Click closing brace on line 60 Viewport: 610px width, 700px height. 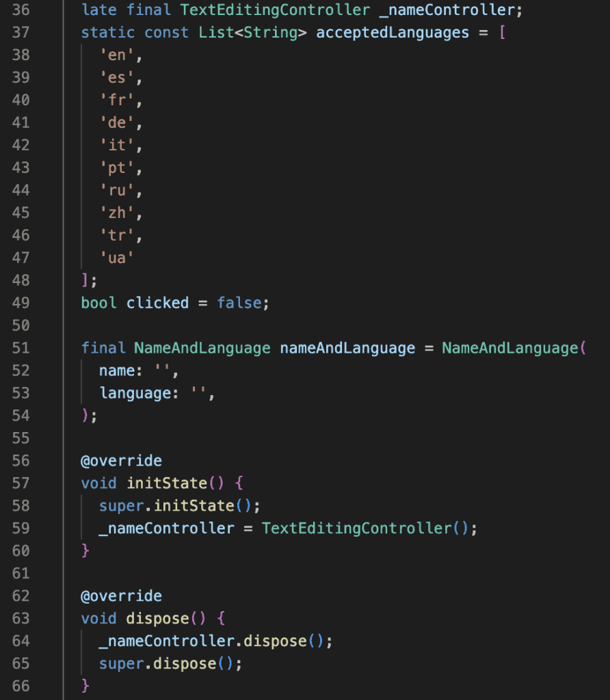click(85, 551)
